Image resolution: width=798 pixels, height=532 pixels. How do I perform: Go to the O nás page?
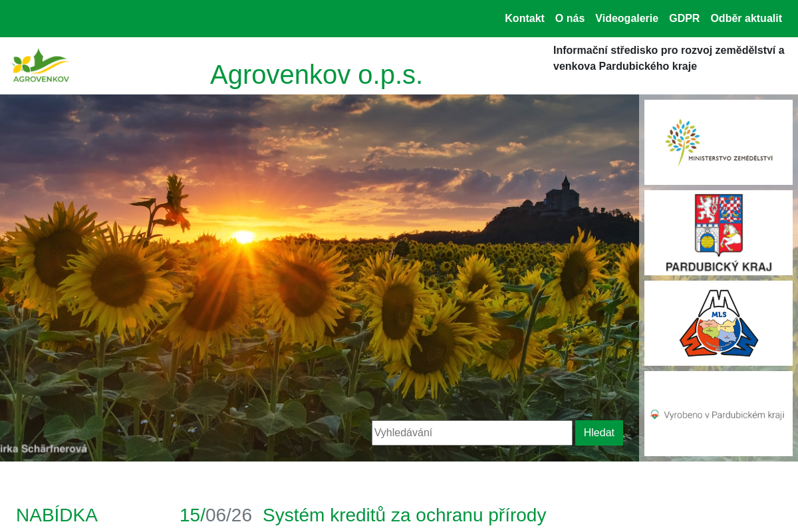coord(570,19)
